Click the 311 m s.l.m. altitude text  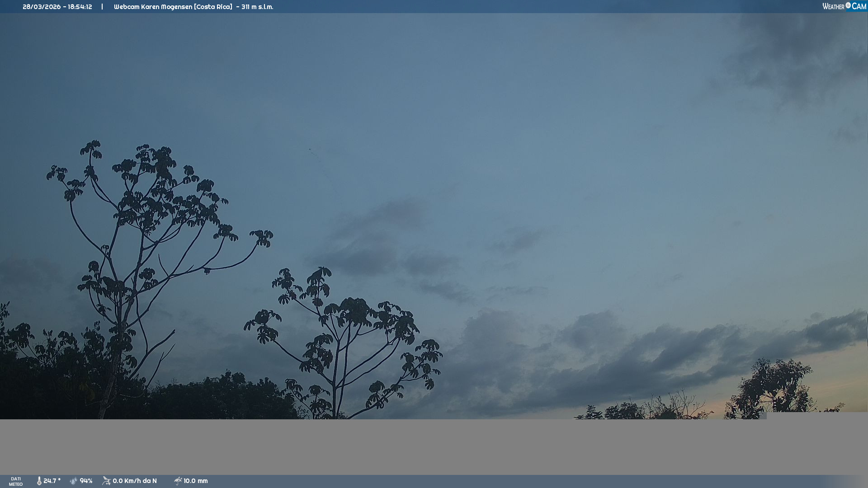257,7
